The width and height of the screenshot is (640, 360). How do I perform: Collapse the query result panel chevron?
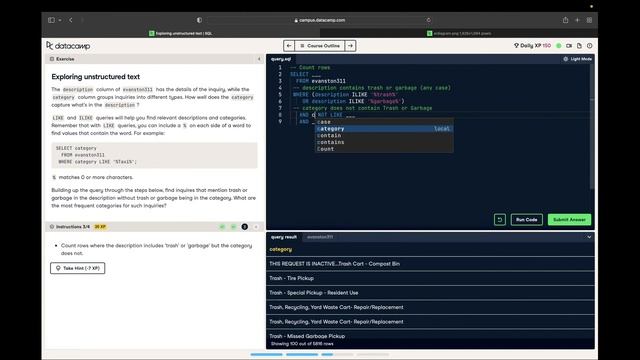click(x=589, y=237)
